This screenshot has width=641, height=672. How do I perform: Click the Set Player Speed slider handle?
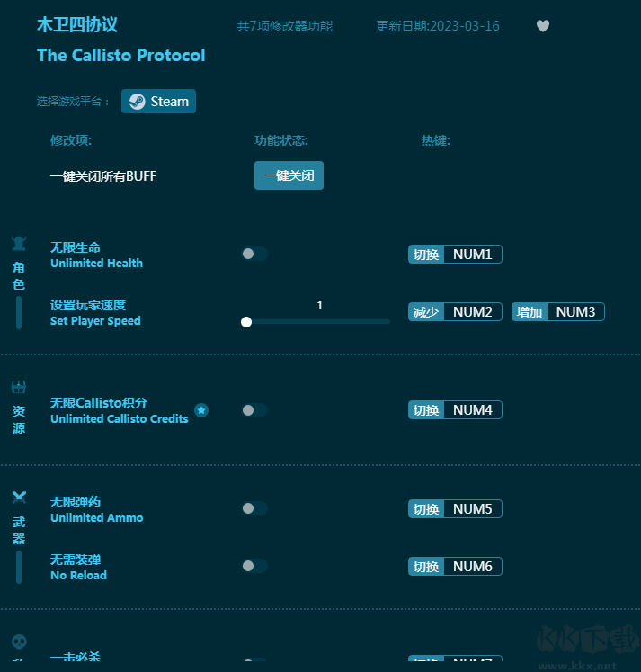pos(246,321)
